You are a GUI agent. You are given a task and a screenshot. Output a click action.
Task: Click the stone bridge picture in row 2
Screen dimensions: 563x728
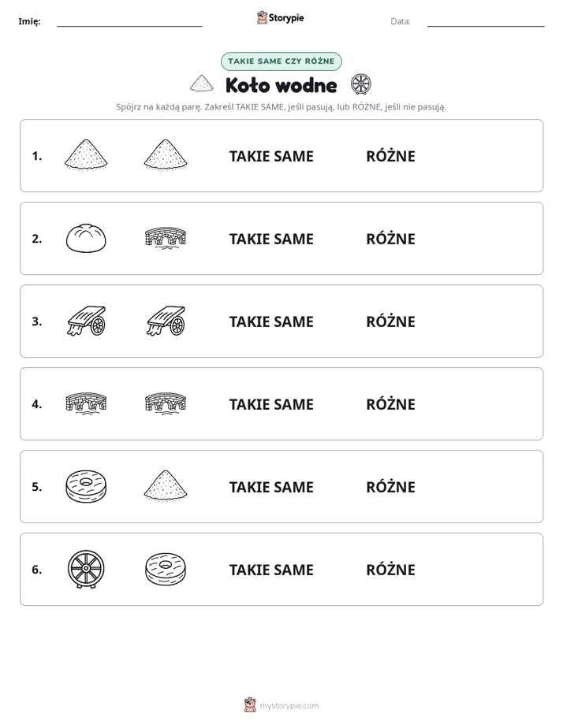(x=166, y=238)
